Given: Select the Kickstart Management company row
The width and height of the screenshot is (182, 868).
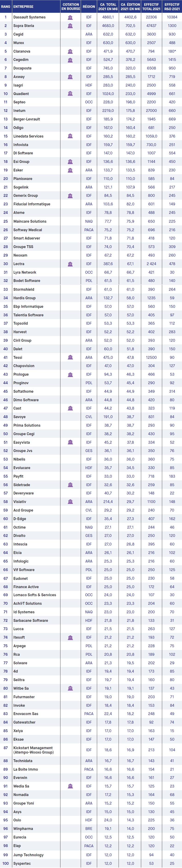Looking at the screenshot, I should pyautogui.click(x=91, y=750).
